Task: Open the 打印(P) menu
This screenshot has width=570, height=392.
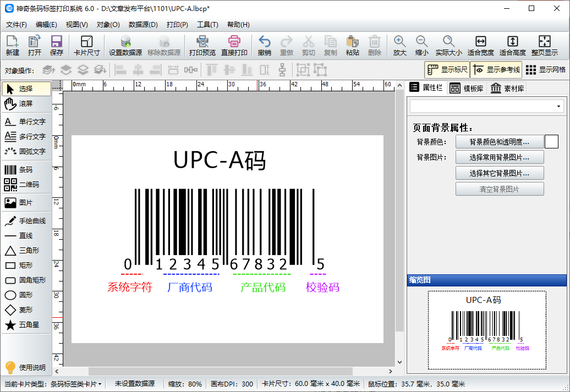Action: [x=177, y=25]
